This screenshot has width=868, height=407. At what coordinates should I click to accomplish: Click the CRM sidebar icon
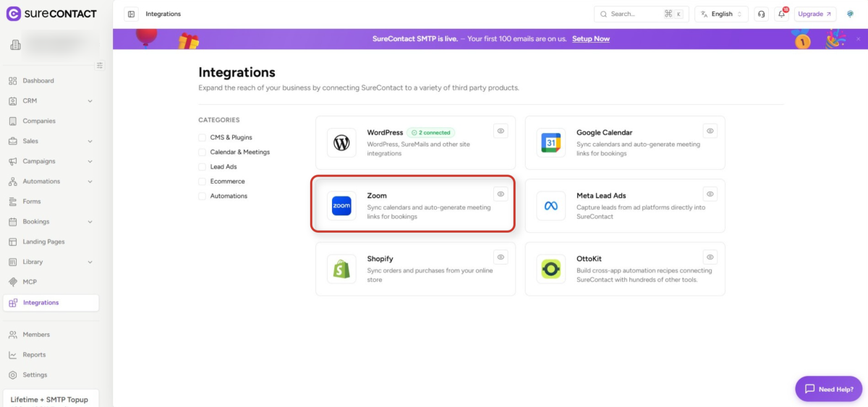click(13, 101)
